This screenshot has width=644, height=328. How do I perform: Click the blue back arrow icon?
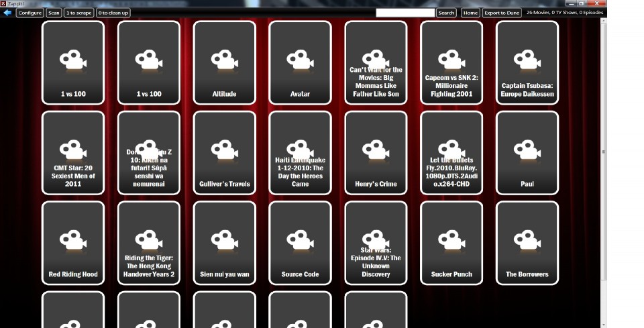[x=7, y=13]
